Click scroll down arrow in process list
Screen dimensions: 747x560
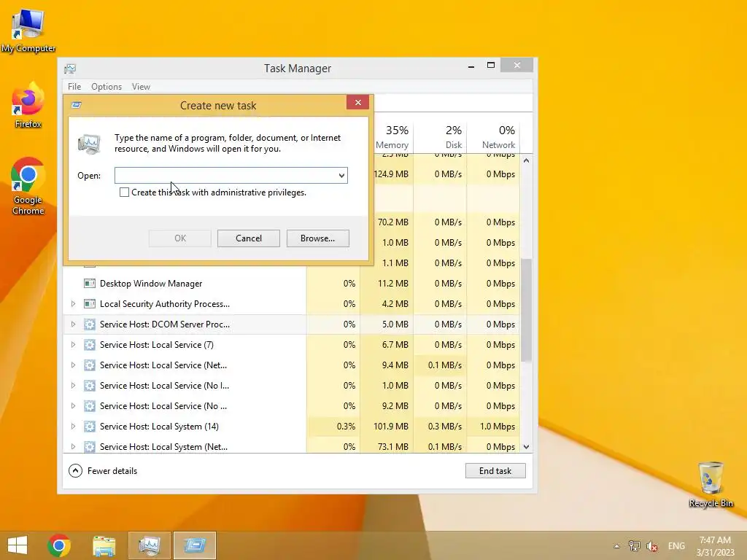(526, 447)
